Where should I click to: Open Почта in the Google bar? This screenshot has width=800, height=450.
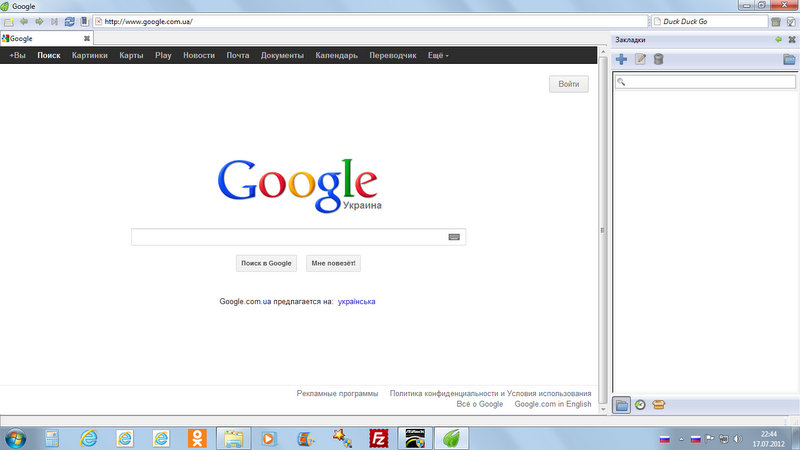(x=238, y=55)
